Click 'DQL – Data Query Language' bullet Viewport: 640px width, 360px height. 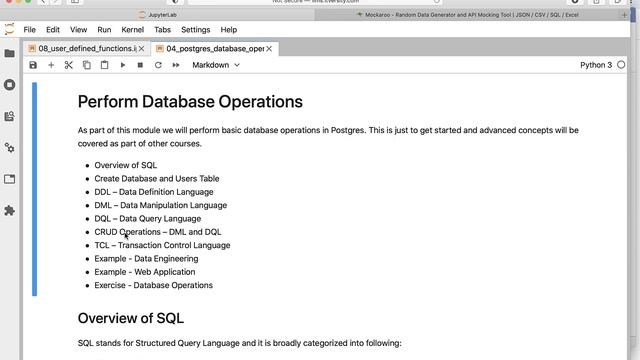(148, 219)
